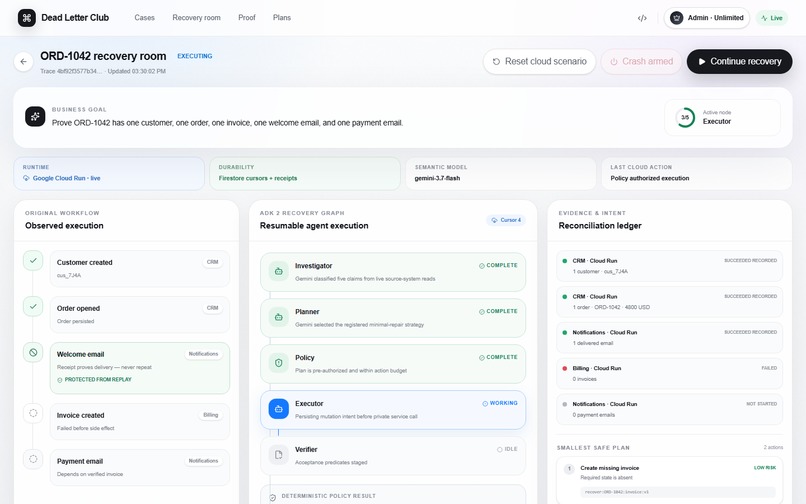
Task: Select the Welcome email workflow card
Action: pyautogui.click(x=140, y=368)
